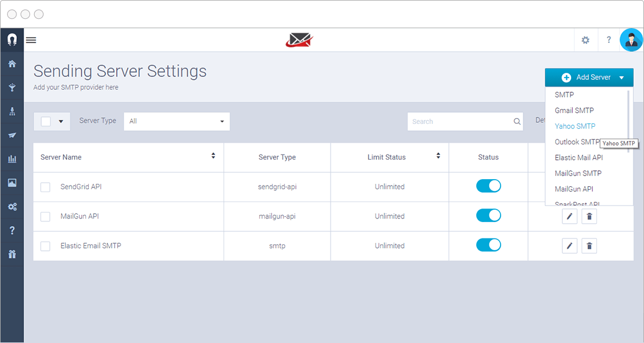
Task: Open the gift icon in sidebar
Action: 12,254
